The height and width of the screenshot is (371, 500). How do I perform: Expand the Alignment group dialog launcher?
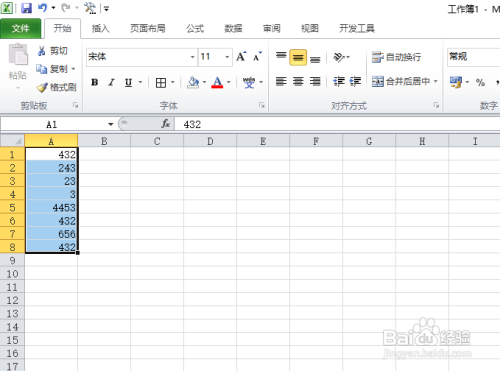[436, 105]
